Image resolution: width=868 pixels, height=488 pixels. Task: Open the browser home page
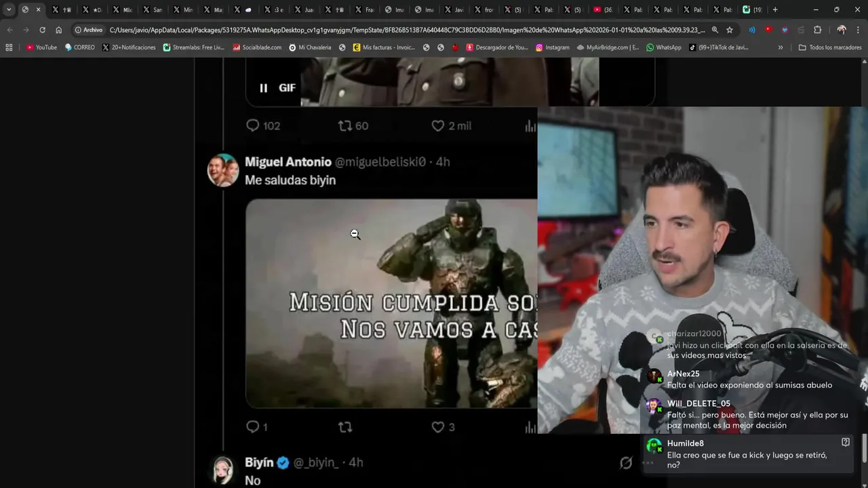click(58, 30)
